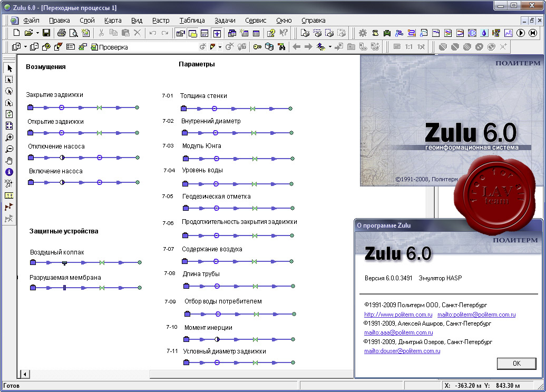Viewport: 546px width, 392px height.
Task: Toggle the layer editing mode button
Action: pos(181,33)
